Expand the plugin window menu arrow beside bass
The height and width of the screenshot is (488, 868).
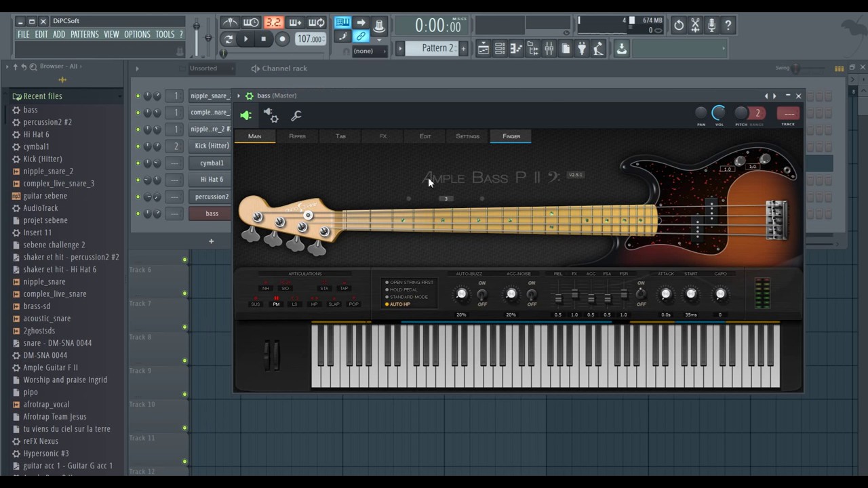pos(239,96)
